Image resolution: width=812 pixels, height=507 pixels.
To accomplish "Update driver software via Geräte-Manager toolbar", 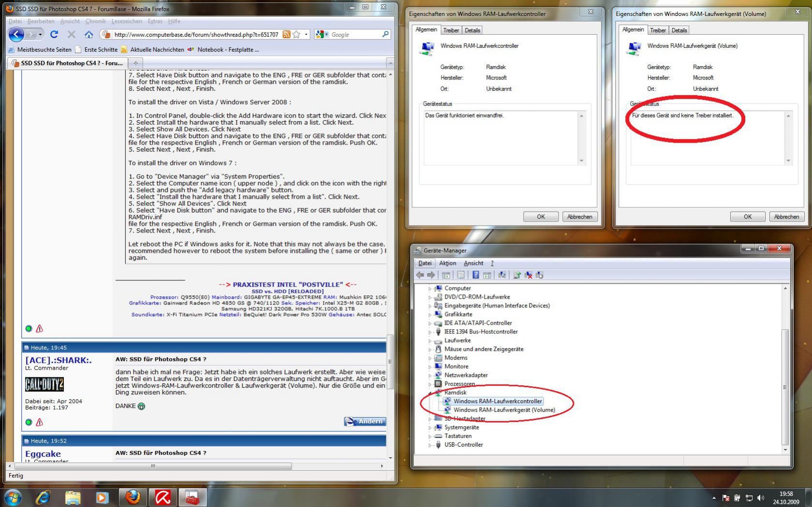I will [517, 275].
